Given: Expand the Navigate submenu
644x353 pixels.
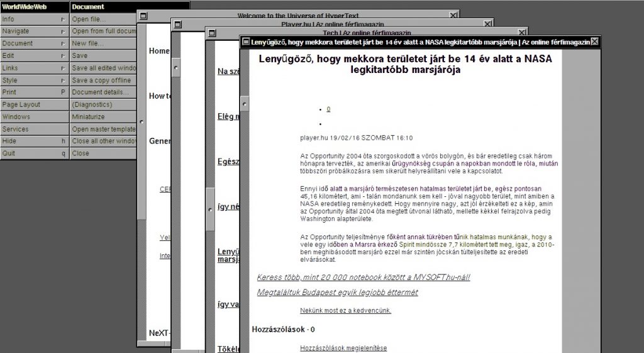Looking at the screenshot, I should click(x=34, y=31).
